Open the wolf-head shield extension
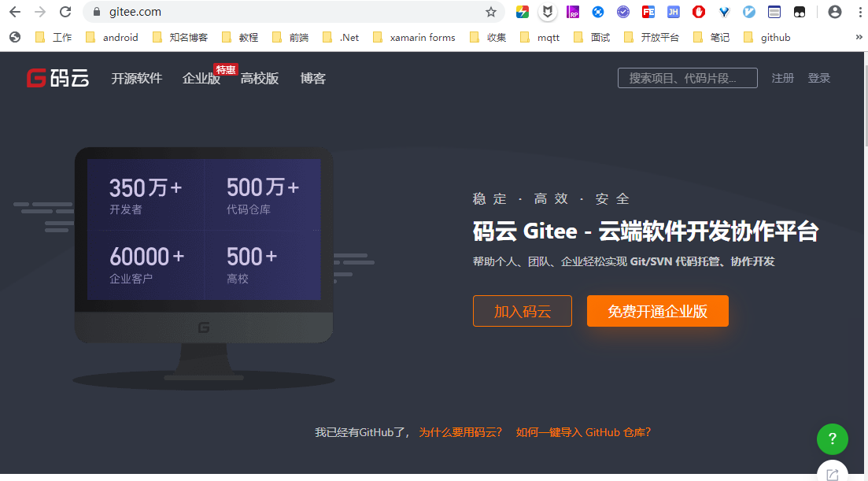868x481 pixels. tap(548, 12)
